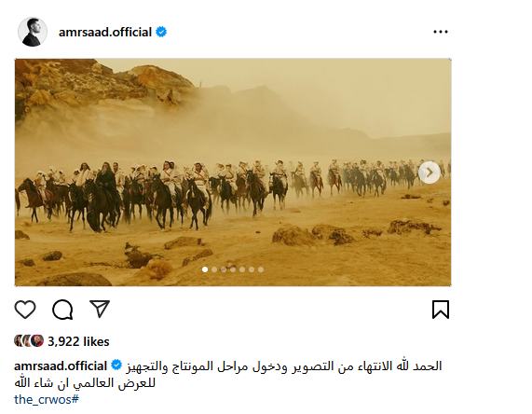Go to next carousel image arrow
532x414 pixels.
430,172
